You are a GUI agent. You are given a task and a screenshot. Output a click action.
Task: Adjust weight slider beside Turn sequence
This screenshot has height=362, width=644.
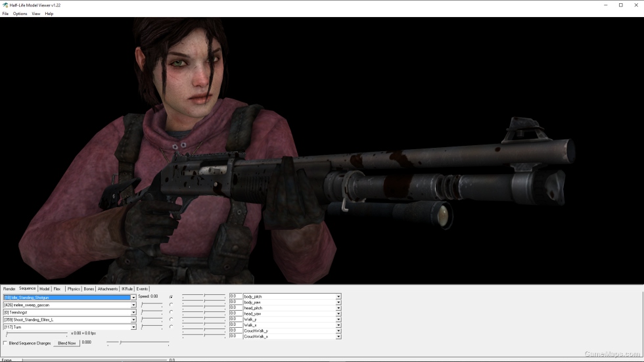pos(152,327)
